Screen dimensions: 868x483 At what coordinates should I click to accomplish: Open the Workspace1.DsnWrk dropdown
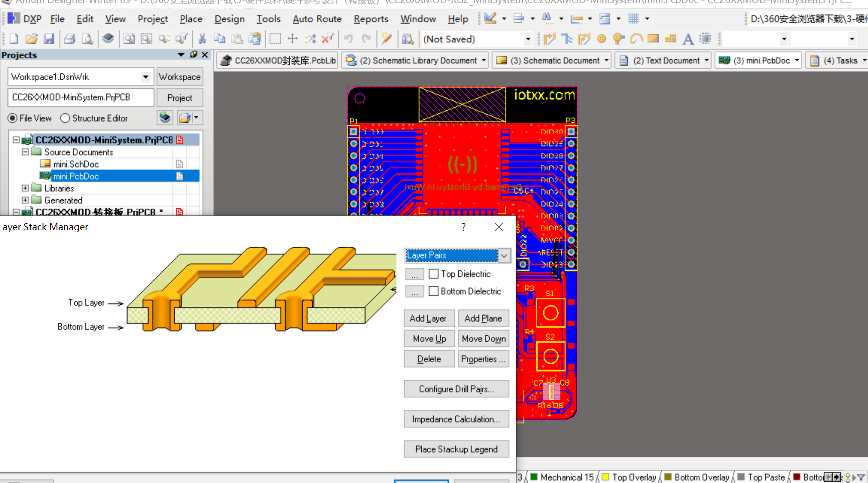point(146,77)
